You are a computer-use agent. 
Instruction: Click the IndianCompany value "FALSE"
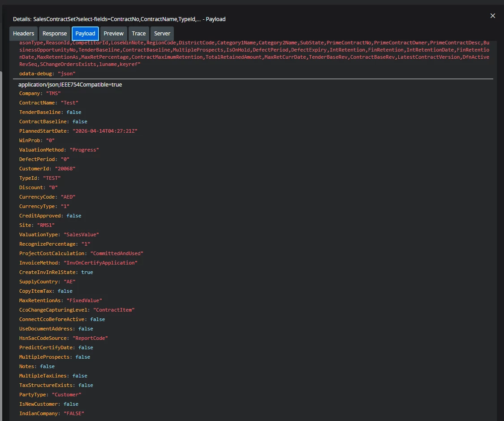[x=74, y=414]
